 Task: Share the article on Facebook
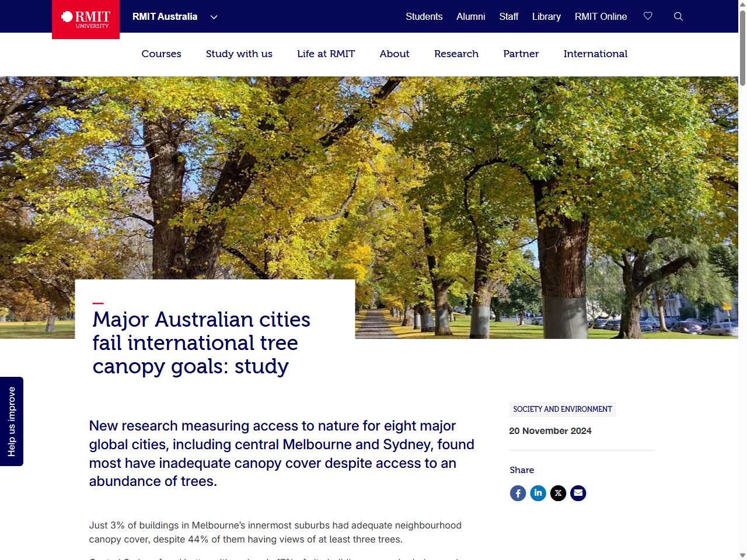click(518, 493)
